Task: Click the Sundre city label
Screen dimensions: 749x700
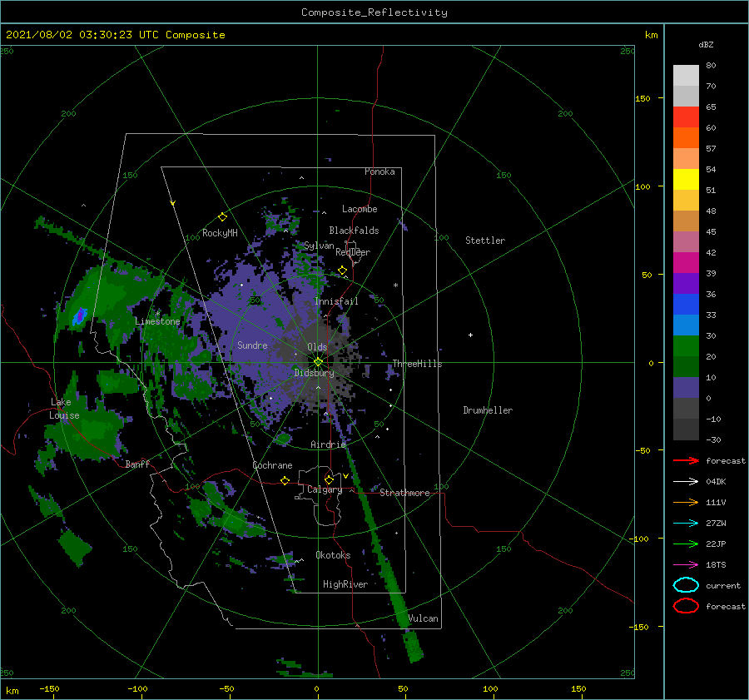Action: pos(252,345)
